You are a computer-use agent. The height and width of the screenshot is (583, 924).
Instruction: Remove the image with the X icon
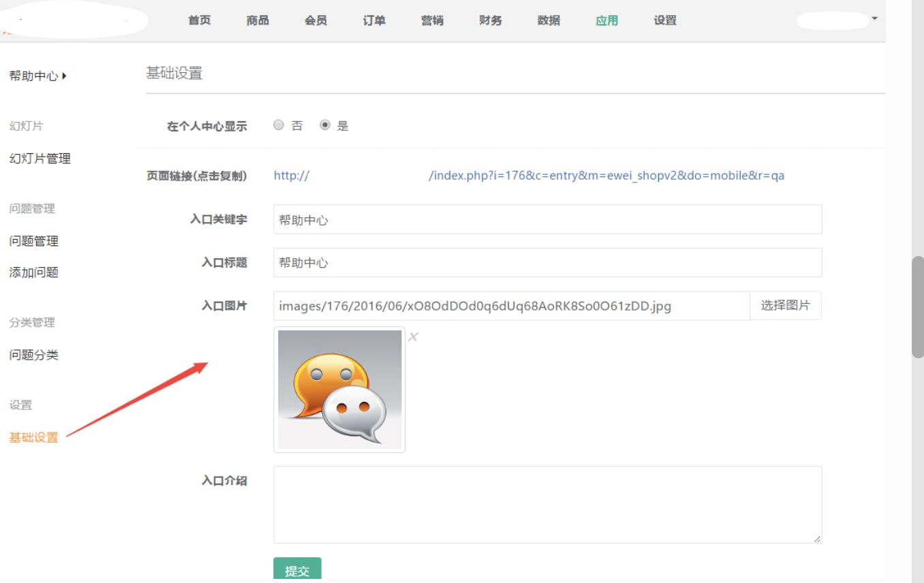click(x=413, y=336)
